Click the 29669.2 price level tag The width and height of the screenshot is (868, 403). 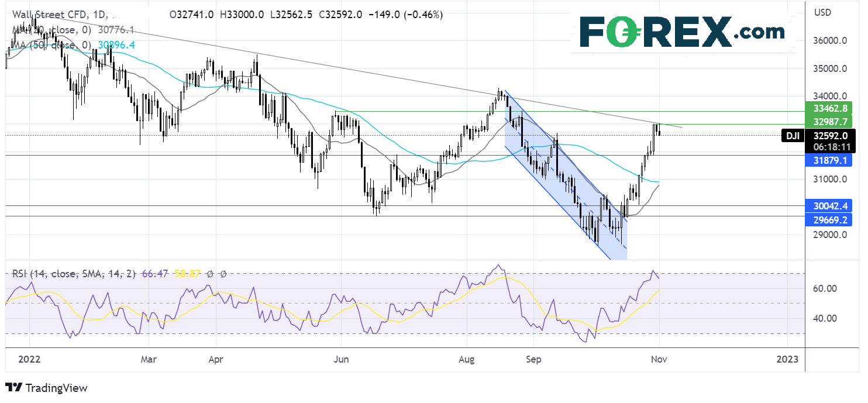point(829,220)
